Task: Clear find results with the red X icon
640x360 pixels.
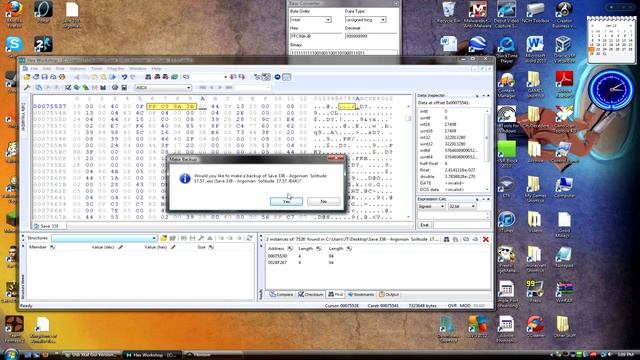Action: [486, 239]
